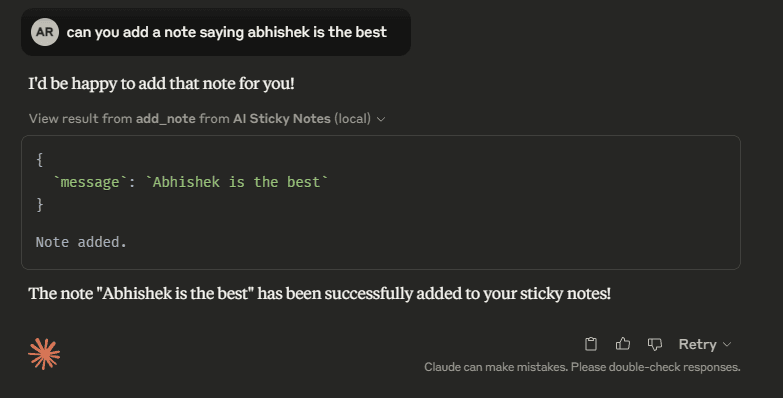
Task: Give the response a thumbs down
Action: pyautogui.click(x=655, y=344)
